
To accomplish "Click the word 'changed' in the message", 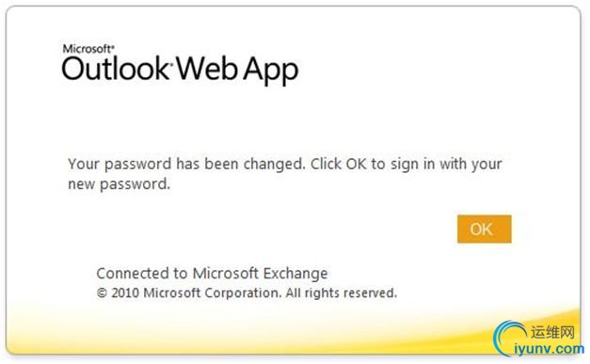I will click(274, 165).
